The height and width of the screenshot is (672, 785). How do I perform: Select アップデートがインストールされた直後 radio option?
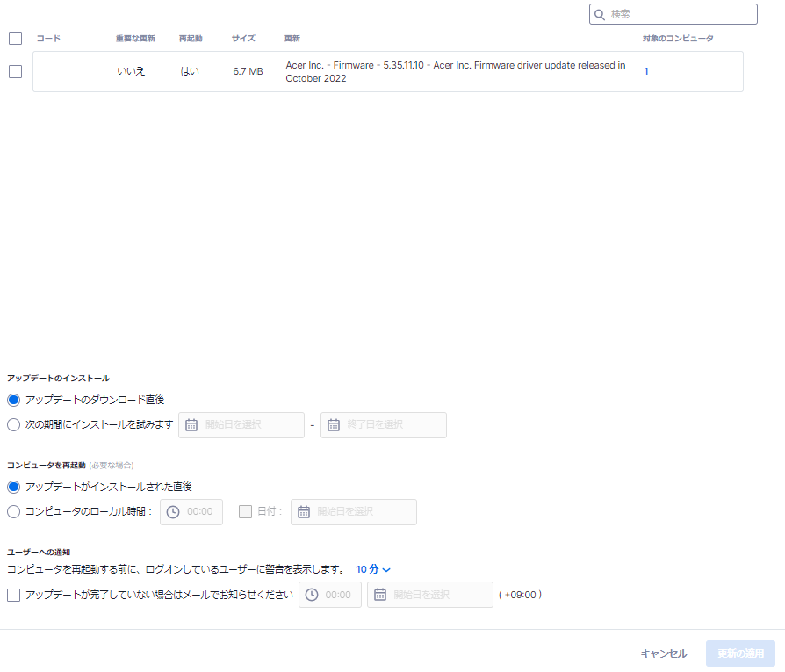13,487
